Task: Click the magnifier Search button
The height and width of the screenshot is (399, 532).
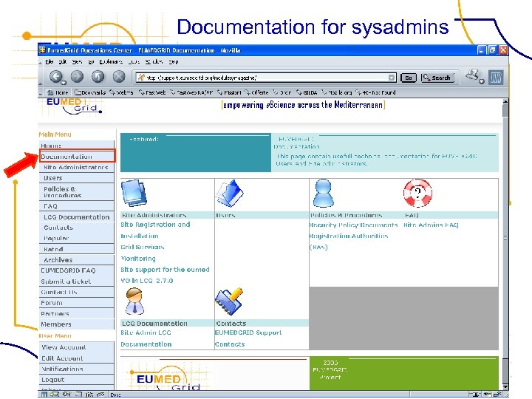Action: point(437,78)
